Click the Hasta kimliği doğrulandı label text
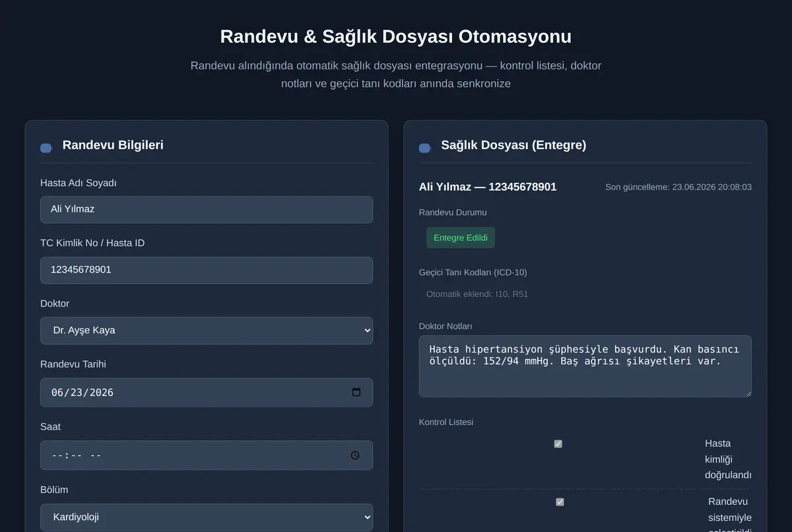The height and width of the screenshot is (532, 792). pos(728,459)
